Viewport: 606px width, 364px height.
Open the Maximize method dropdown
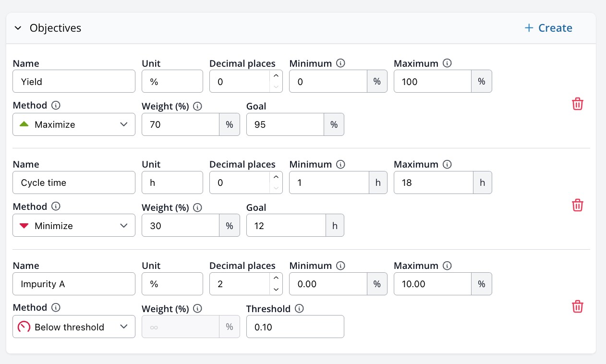coord(74,124)
